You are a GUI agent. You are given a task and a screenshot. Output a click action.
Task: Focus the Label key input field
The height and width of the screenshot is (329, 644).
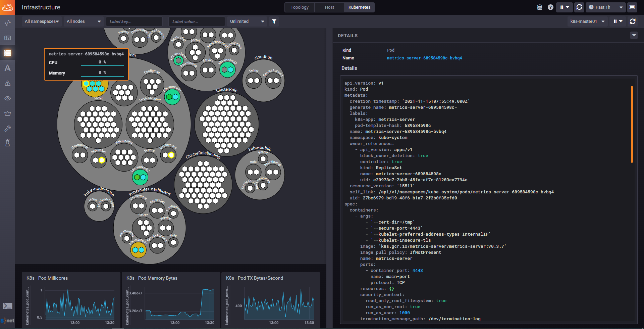click(x=134, y=21)
